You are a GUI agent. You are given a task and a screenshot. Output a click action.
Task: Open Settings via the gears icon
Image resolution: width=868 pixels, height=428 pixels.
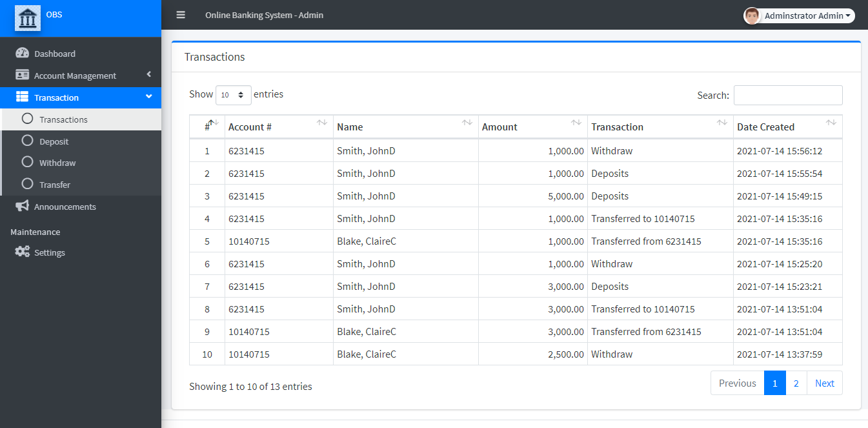coord(23,252)
